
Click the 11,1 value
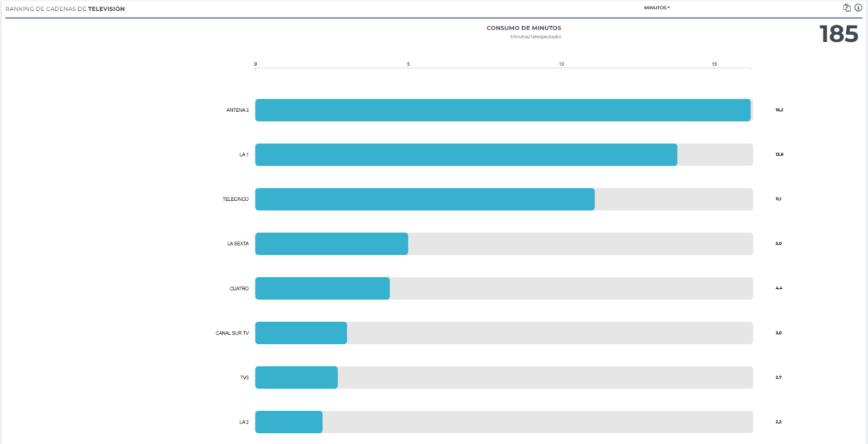click(778, 199)
